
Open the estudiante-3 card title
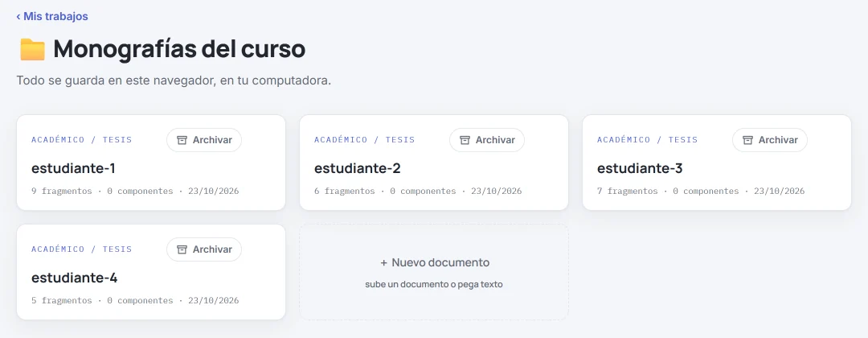pyautogui.click(x=640, y=168)
